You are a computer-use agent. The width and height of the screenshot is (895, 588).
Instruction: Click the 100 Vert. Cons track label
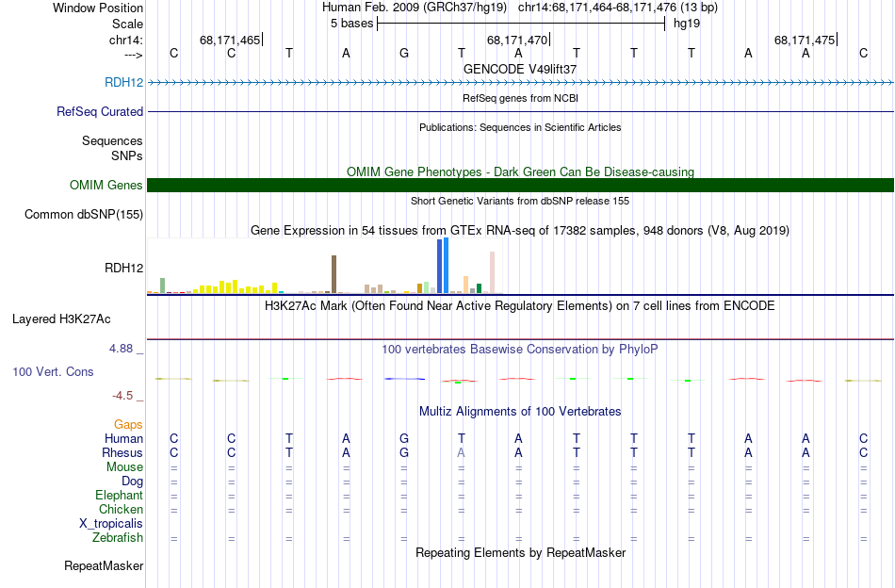click(x=53, y=371)
